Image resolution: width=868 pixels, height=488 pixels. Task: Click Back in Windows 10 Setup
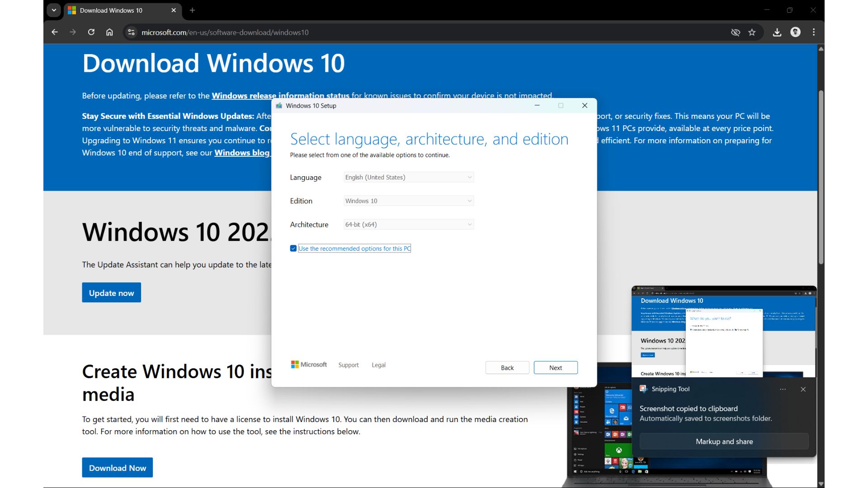click(x=507, y=368)
